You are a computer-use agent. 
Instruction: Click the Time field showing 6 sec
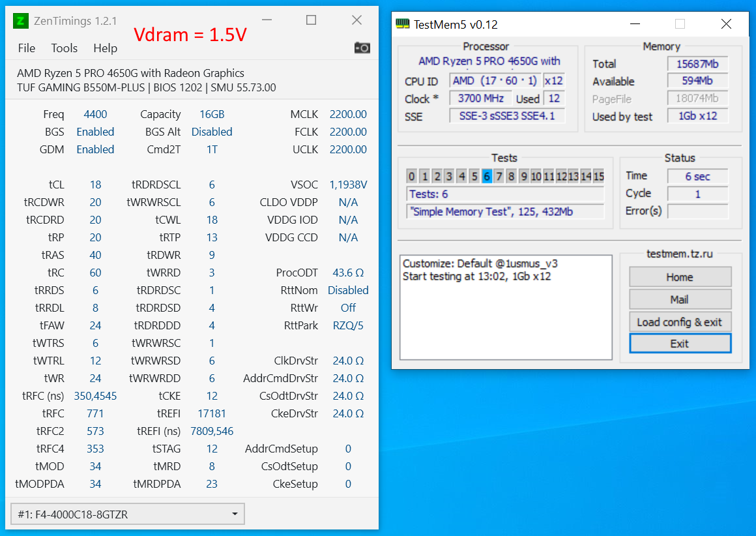click(697, 177)
